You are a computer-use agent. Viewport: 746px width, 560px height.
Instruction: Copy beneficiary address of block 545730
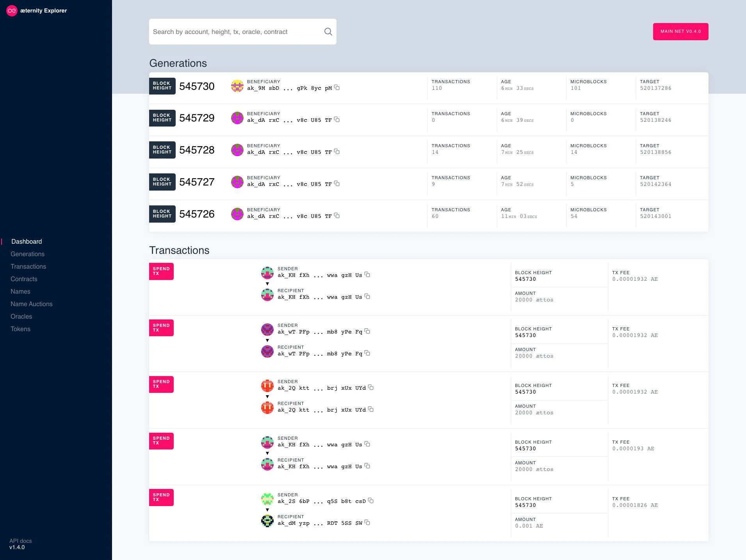tap(337, 87)
